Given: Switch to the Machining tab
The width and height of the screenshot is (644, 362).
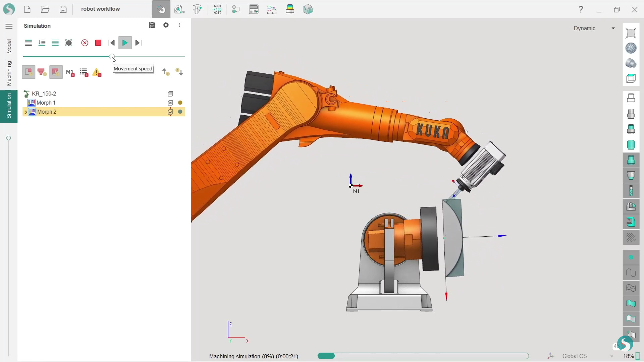Looking at the screenshot, I should [x=9, y=73].
